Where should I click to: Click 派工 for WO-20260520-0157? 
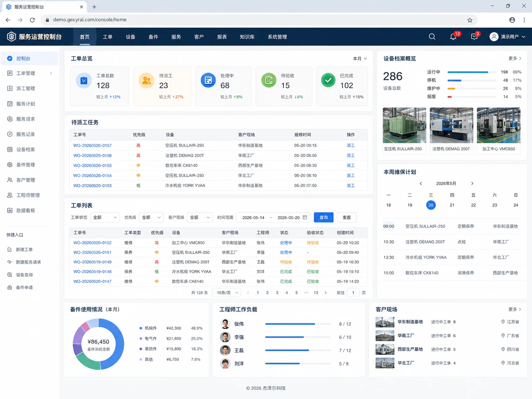pyautogui.click(x=351, y=145)
